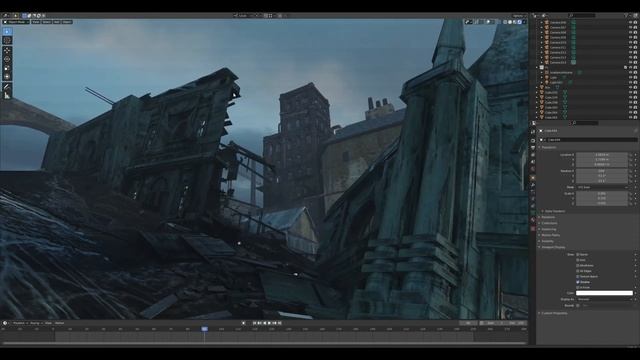This screenshot has height=360, width=640.
Task: Click the object name field in properties
Action: [591, 140]
